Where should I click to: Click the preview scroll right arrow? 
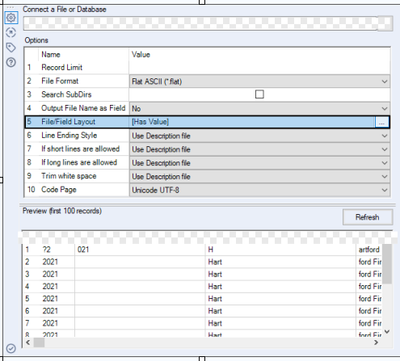(x=377, y=342)
